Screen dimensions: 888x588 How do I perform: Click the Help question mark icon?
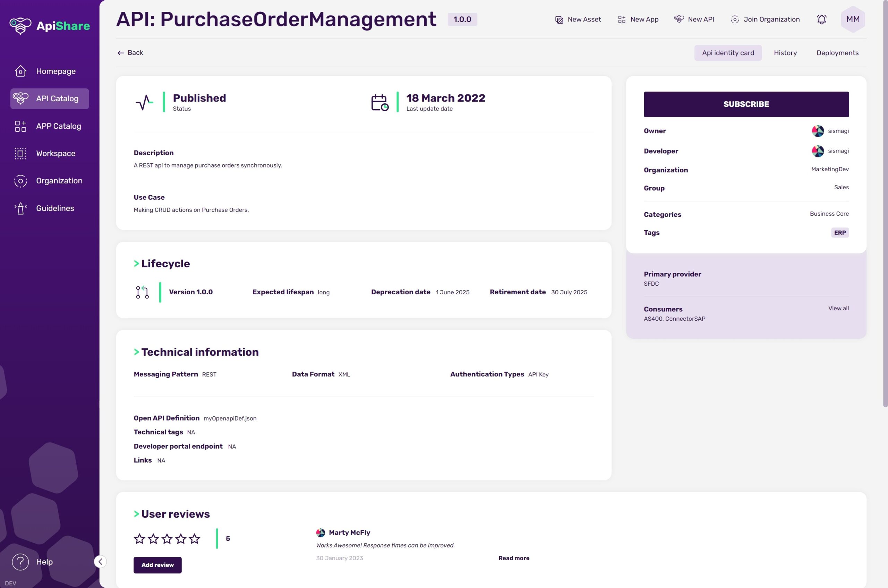pos(20,562)
